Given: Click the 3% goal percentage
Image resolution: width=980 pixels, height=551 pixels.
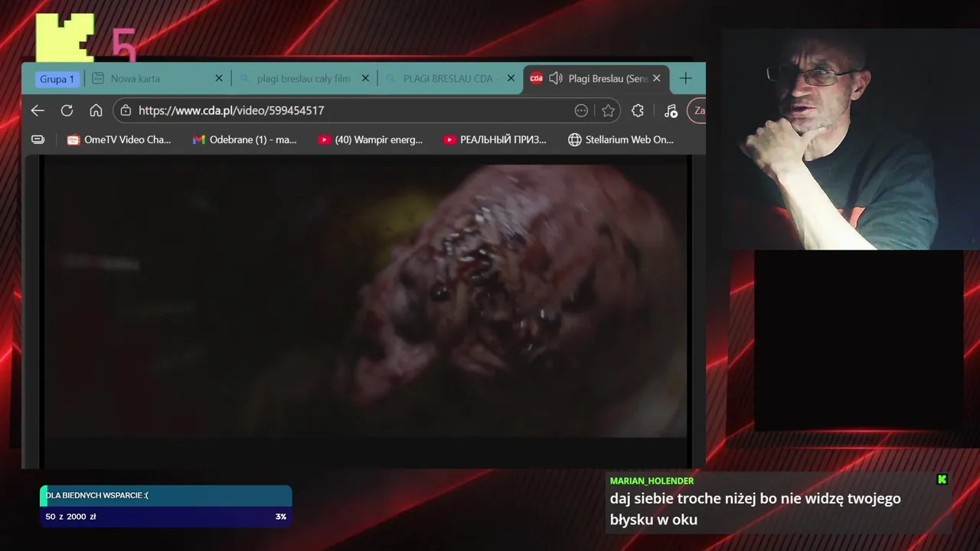Looking at the screenshot, I should [281, 517].
